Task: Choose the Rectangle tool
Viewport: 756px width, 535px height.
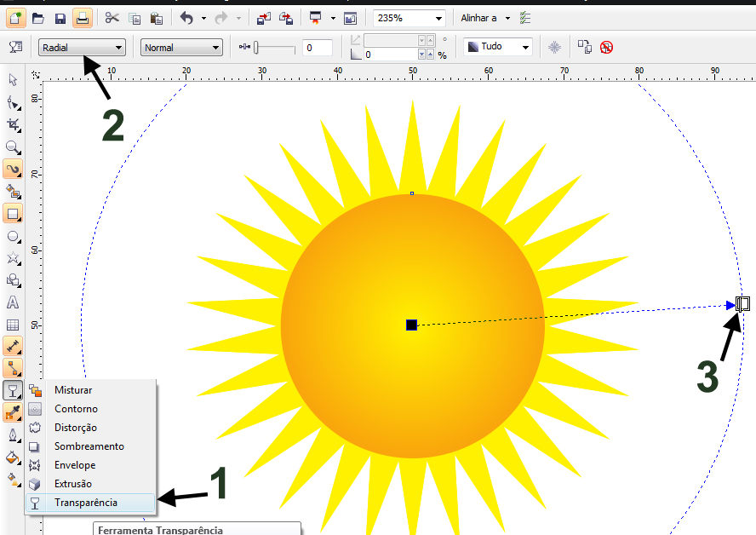Action: tap(13, 213)
